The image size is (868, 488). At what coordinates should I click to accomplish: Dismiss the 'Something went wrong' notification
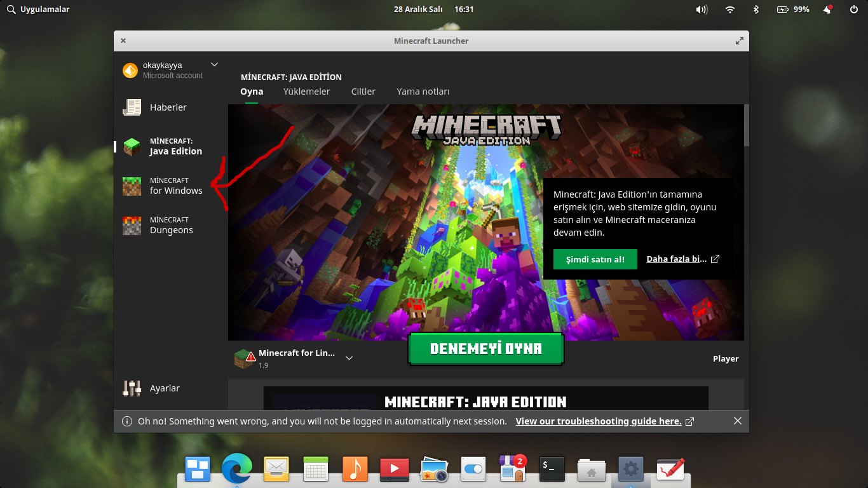point(737,421)
